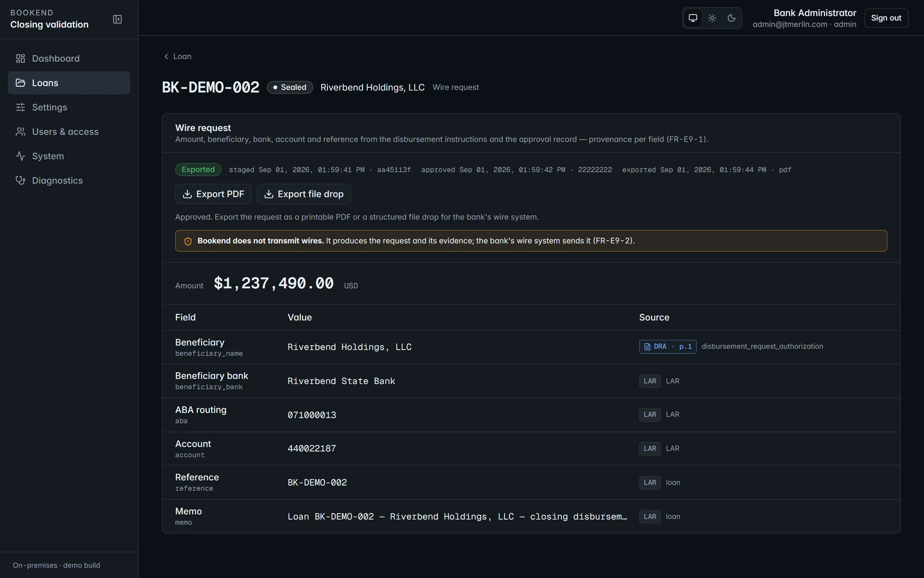Go to Settings in sidebar
Screen dimensions: 924x578
tap(69, 108)
